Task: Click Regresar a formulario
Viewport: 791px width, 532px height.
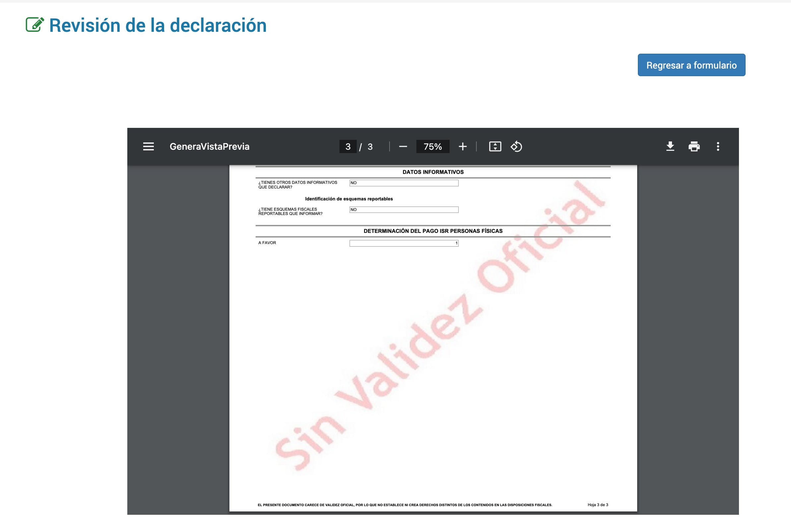Action: tap(691, 65)
